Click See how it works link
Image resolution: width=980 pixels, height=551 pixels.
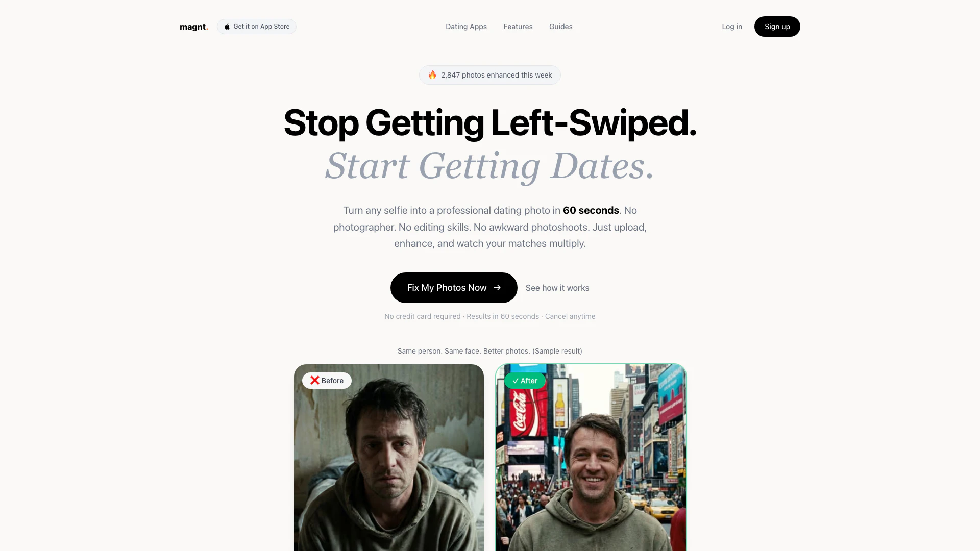coord(557,288)
